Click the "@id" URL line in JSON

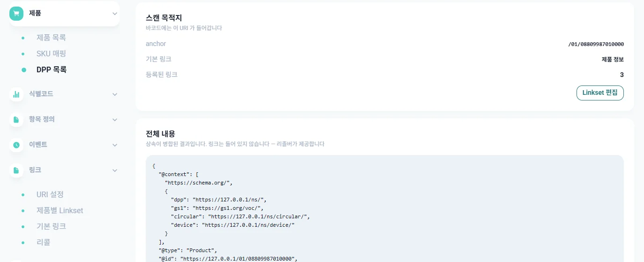[228, 259]
